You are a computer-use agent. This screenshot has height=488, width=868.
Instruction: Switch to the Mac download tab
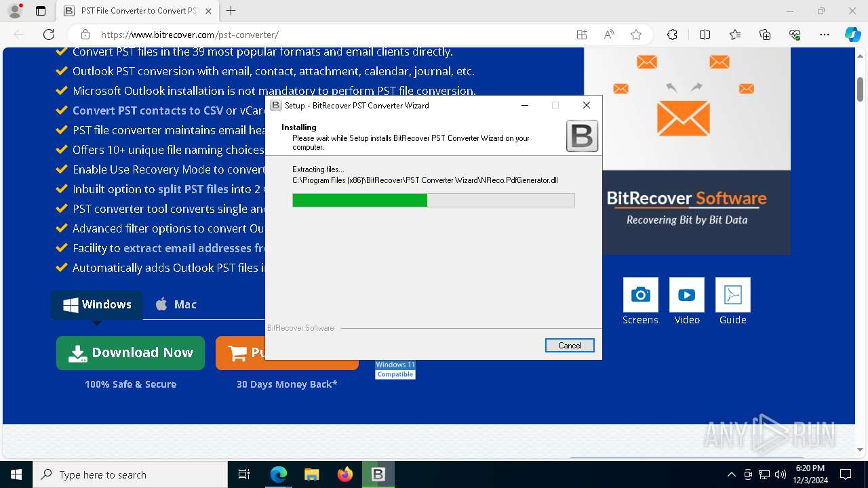tap(176, 304)
